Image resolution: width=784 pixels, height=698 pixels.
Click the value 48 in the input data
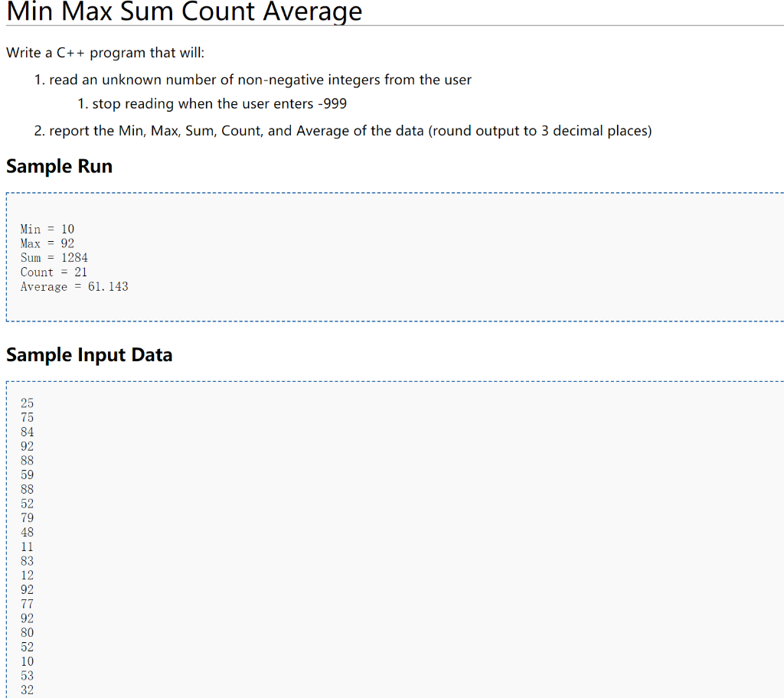pos(27,532)
